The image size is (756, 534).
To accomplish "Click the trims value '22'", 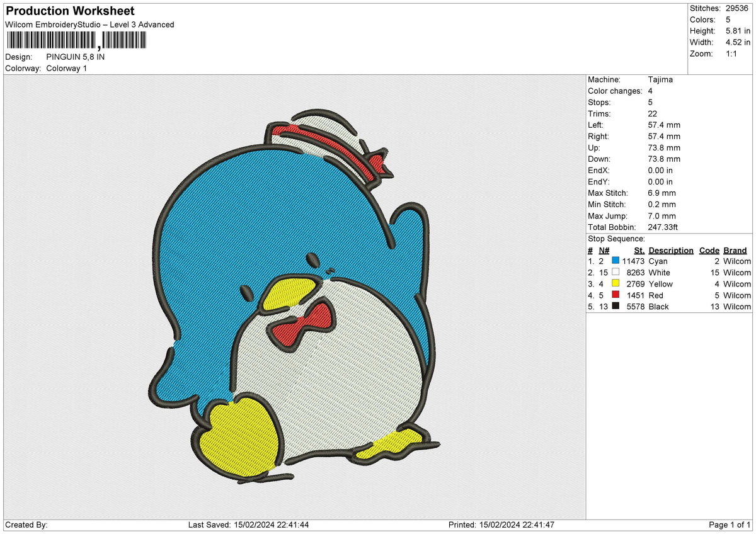I will (652, 113).
